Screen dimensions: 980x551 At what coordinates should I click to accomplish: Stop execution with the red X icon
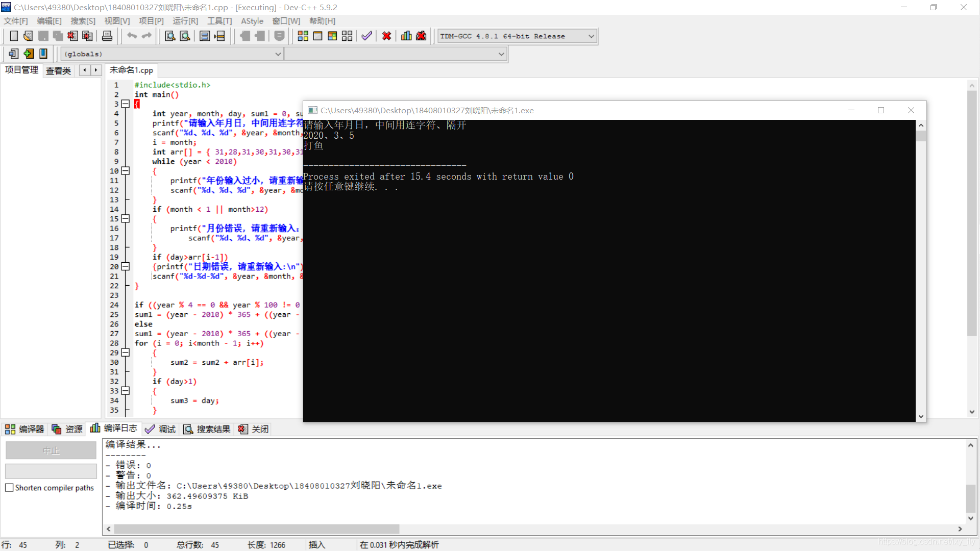coord(386,36)
